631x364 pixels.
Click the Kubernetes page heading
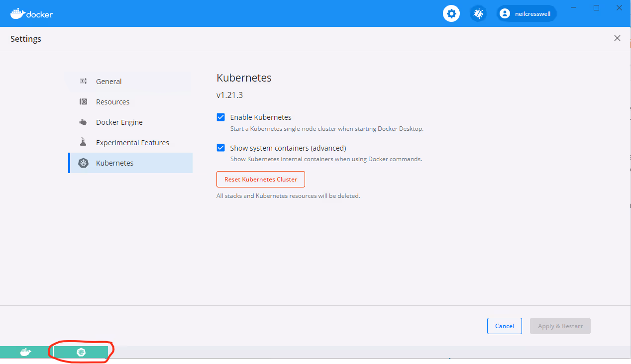click(244, 78)
